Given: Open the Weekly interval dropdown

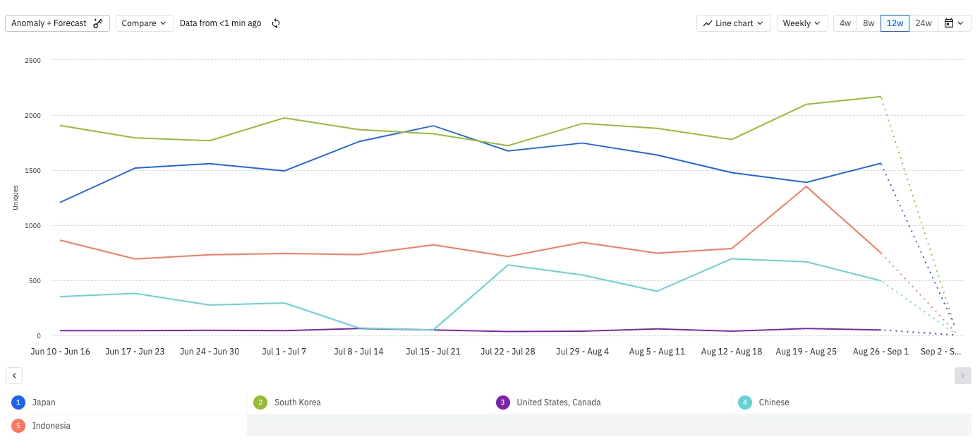Looking at the screenshot, I should 802,23.
